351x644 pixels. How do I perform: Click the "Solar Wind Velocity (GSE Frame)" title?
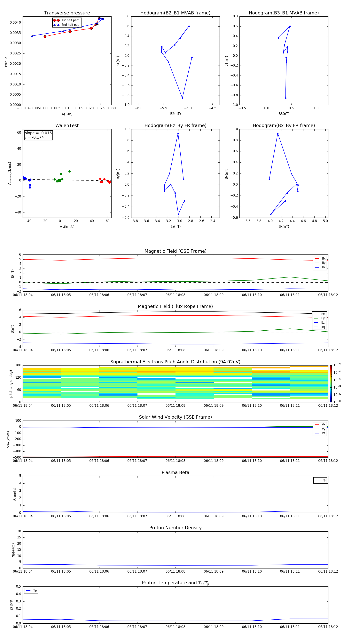(x=175, y=417)
